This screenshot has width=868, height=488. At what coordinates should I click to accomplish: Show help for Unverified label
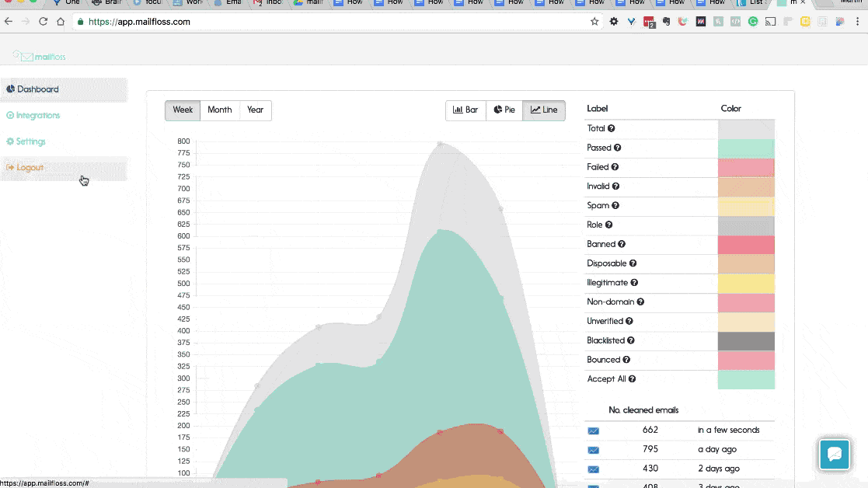(629, 322)
